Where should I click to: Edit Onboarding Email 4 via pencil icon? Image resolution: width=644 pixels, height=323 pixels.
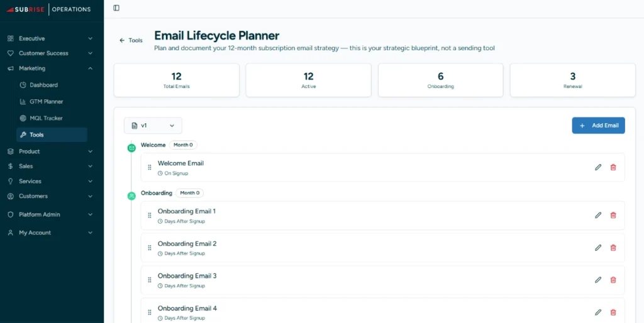click(x=598, y=312)
